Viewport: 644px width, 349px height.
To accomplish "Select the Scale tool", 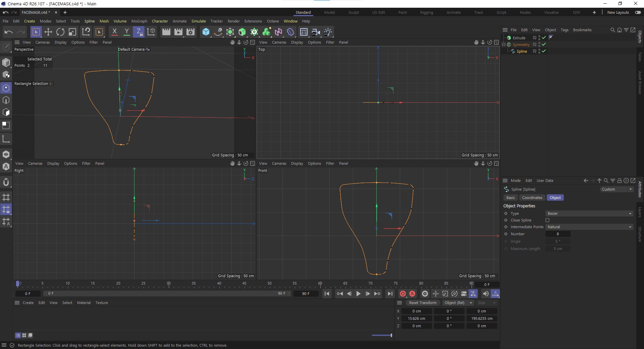I will click(x=72, y=32).
